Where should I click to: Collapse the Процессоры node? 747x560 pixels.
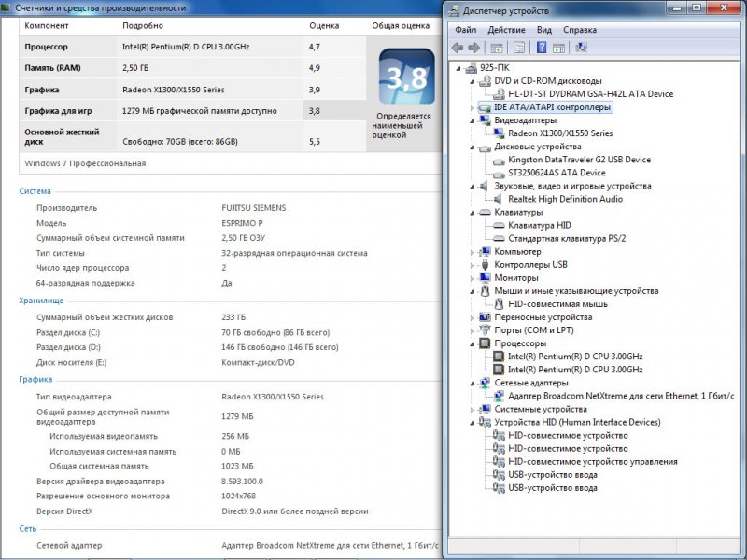click(x=472, y=343)
